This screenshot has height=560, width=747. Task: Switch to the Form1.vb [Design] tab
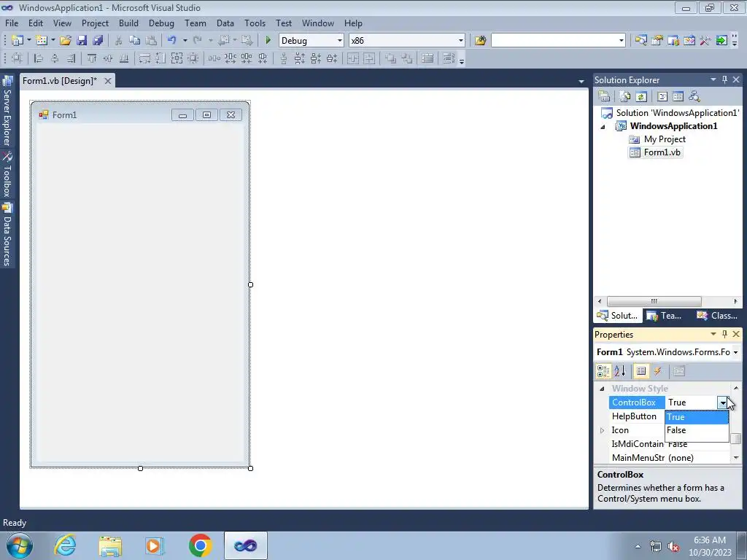click(60, 80)
